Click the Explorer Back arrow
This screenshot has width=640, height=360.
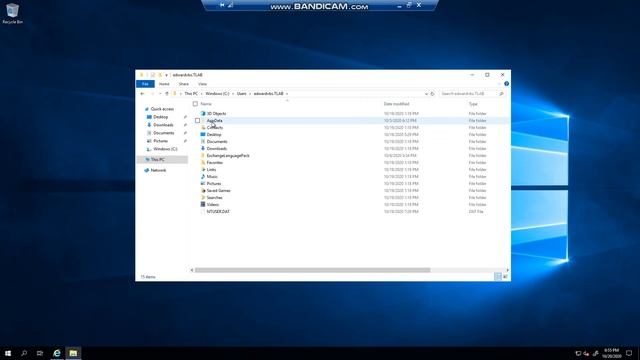(x=142, y=94)
